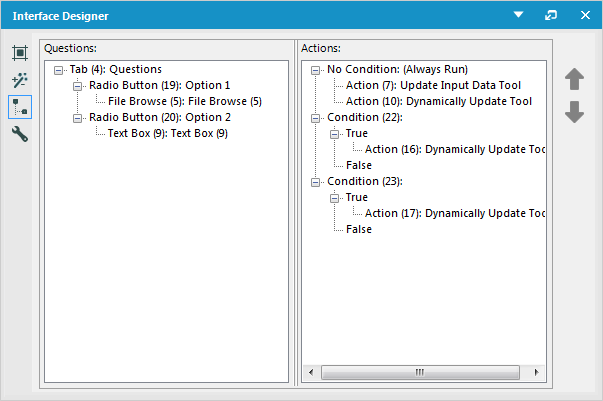Open the Properties wrench icon
Screen dimensions: 603x401
pyautogui.click(x=19, y=134)
